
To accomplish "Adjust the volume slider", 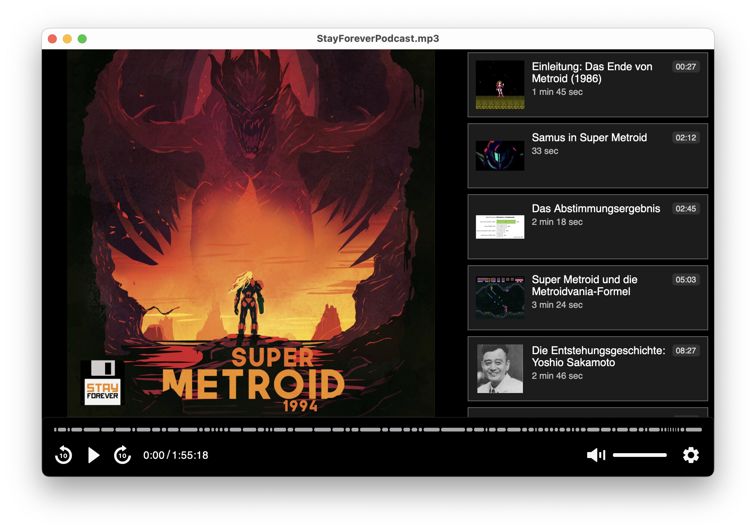I will [x=639, y=455].
